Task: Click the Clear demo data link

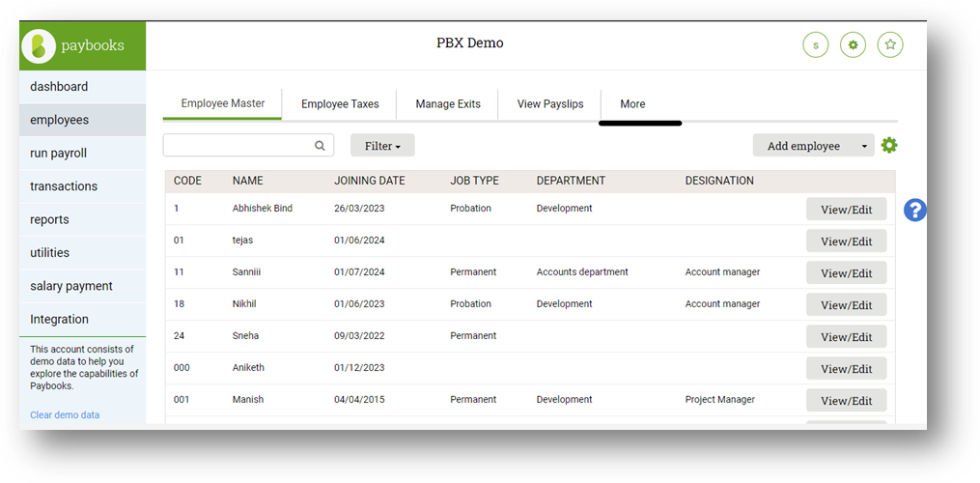Action: (65, 414)
